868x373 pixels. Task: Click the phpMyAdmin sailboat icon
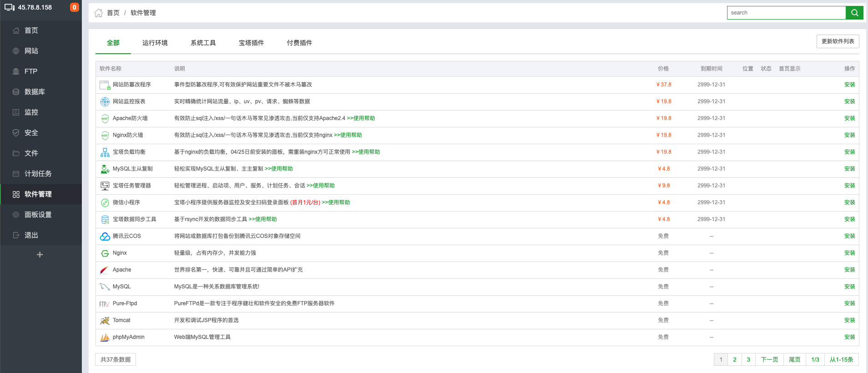tap(105, 338)
